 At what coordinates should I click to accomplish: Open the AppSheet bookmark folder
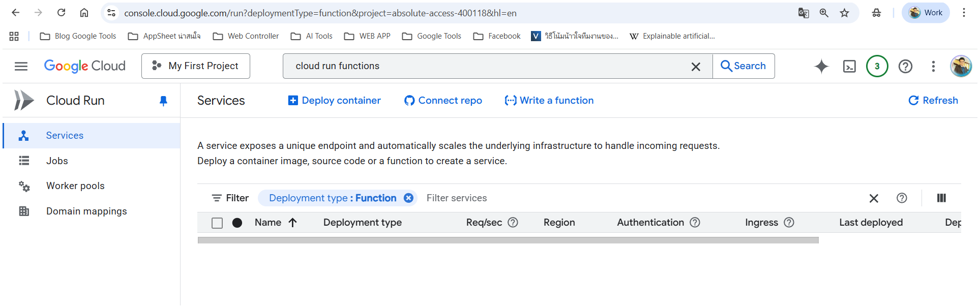tap(164, 36)
